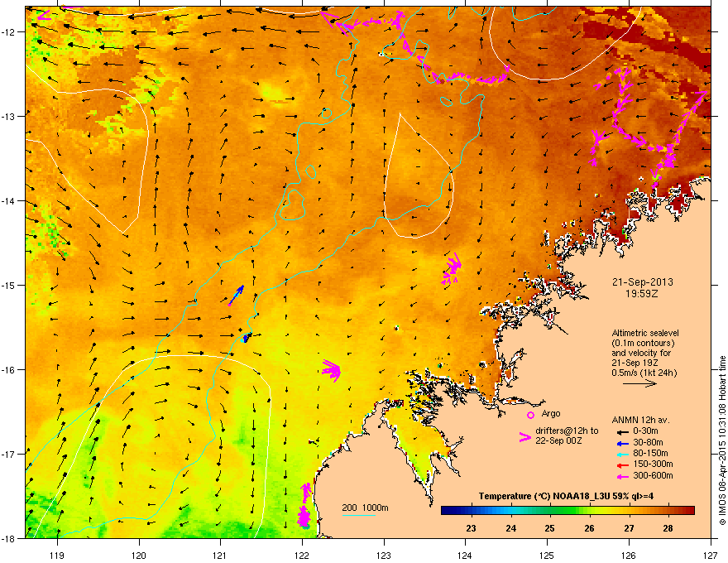The image size is (728, 563).
Task: Click the colorbar tick label 27
Action: (x=629, y=528)
